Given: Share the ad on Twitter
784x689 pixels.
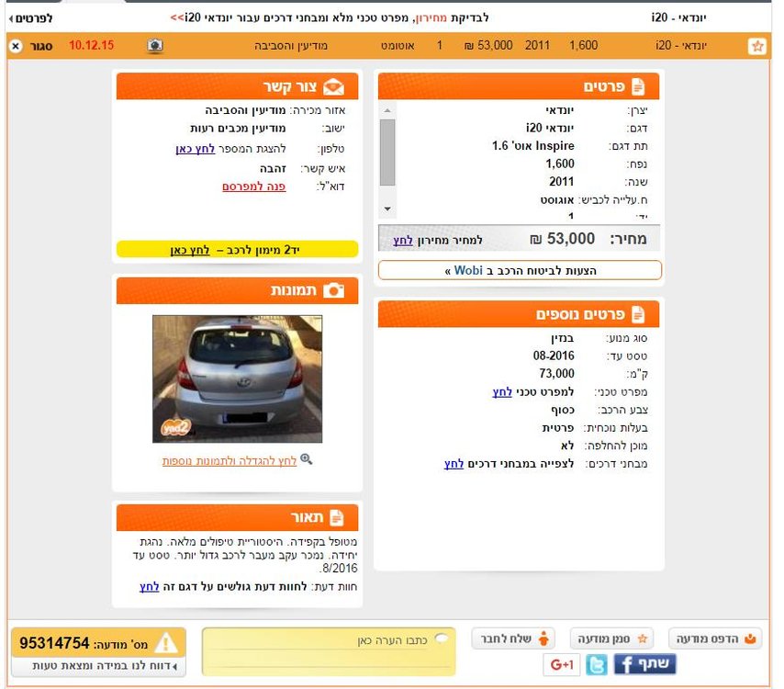Looking at the screenshot, I should (x=597, y=665).
